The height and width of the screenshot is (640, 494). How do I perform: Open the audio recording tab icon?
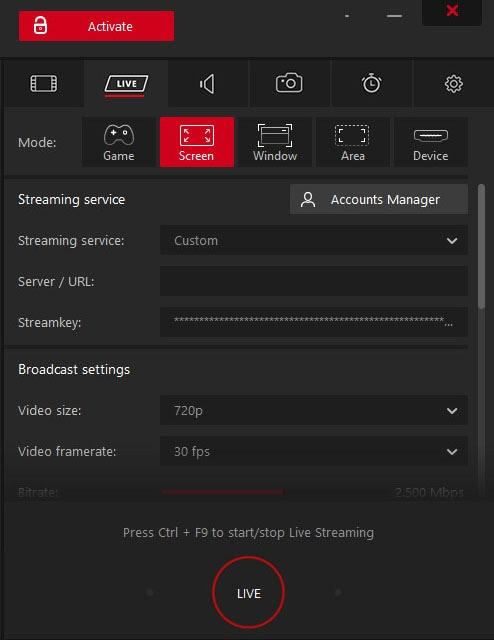click(208, 84)
